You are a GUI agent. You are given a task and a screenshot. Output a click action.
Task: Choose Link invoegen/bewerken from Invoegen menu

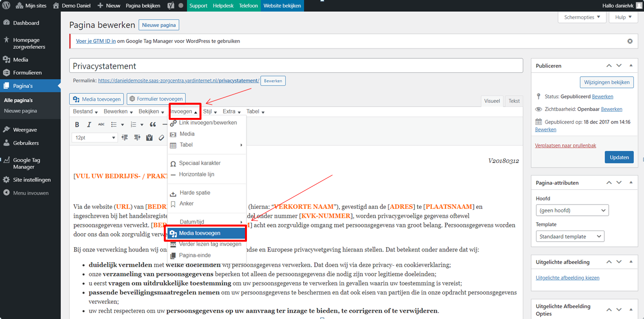tap(206, 123)
